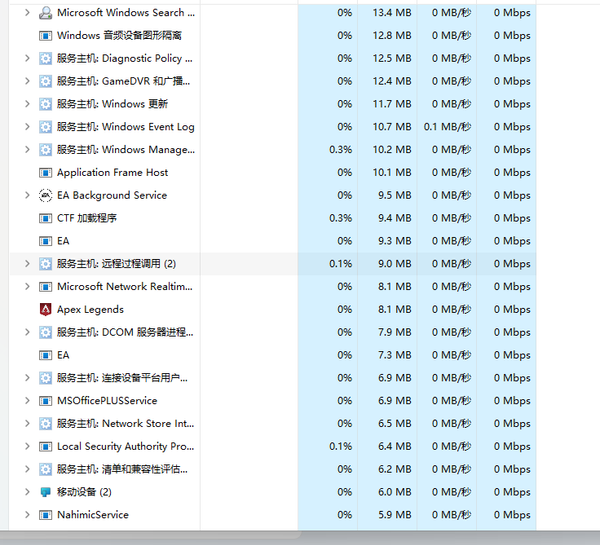Click the 13.4 MB memory value
This screenshot has height=545, width=600.
[392, 13]
